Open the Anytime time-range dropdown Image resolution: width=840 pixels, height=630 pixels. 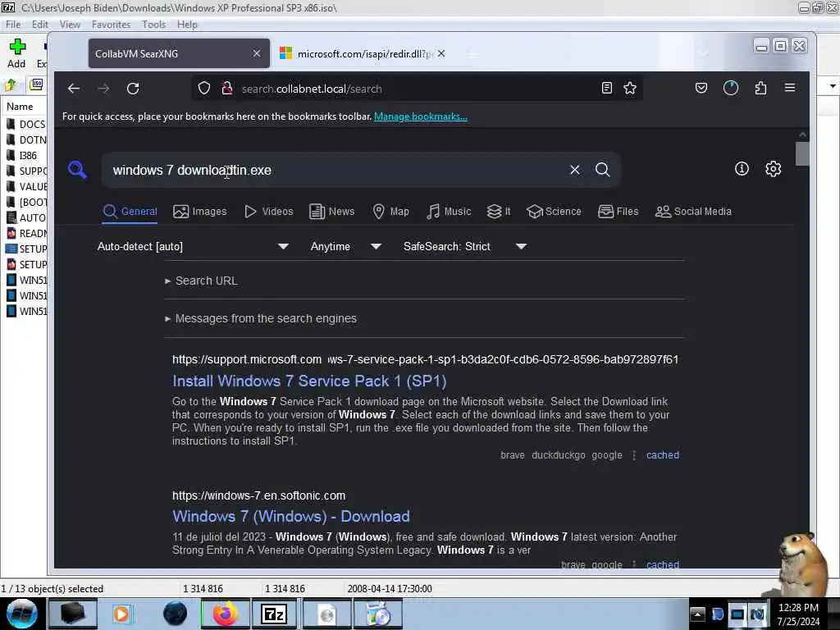[345, 246]
